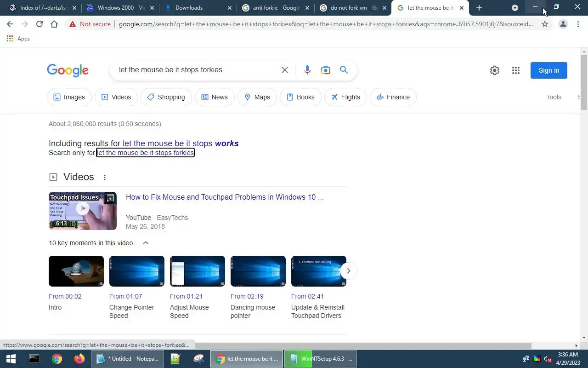Open the Apps bookmarks shortcut
This screenshot has height=368, width=588.
coord(18,39)
